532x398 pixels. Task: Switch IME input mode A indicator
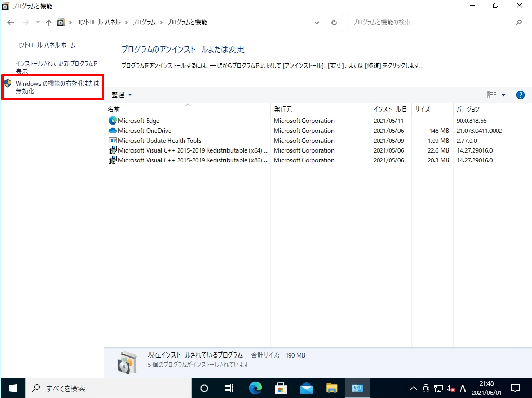pos(462,388)
